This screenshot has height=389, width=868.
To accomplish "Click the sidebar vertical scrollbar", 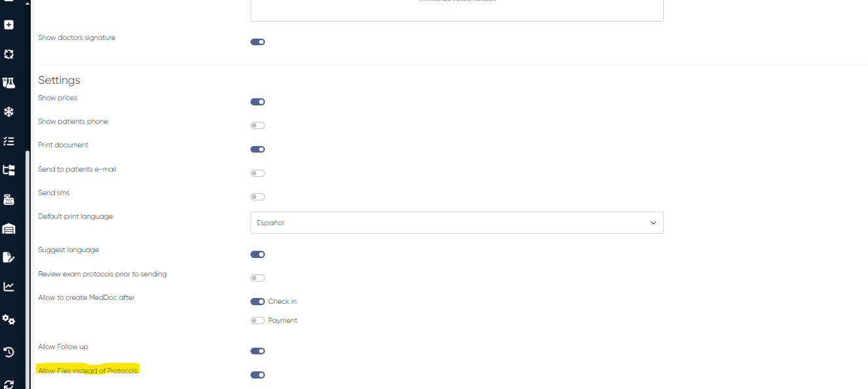I will click(27, 262).
